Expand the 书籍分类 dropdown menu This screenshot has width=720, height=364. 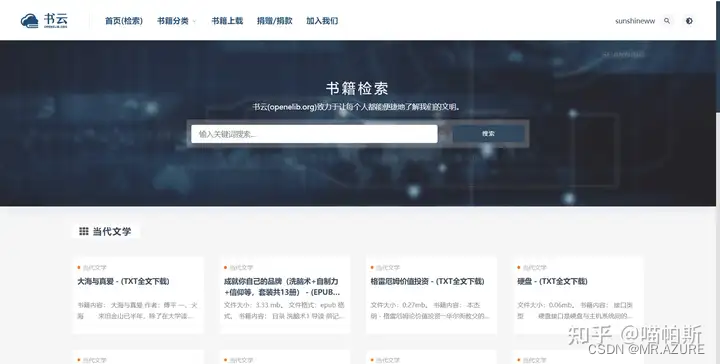pyautogui.click(x=176, y=21)
